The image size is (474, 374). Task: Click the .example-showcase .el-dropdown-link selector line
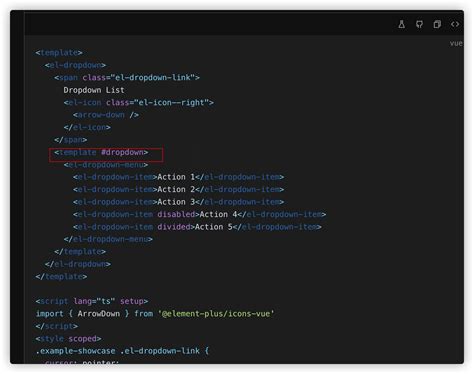pos(122,351)
